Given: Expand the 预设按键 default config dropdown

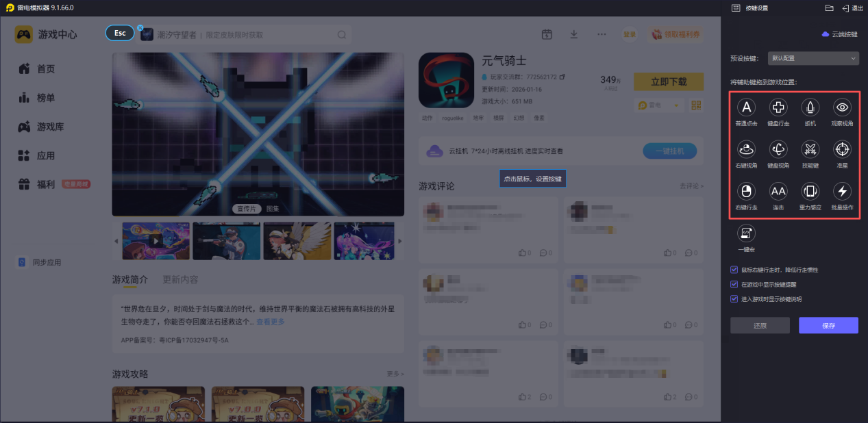Looking at the screenshot, I should point(813,59).
